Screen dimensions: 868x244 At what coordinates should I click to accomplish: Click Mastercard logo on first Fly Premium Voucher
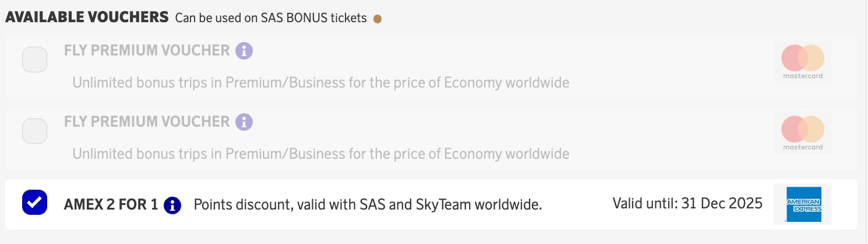pyautogui.click(x=803, y=61)
